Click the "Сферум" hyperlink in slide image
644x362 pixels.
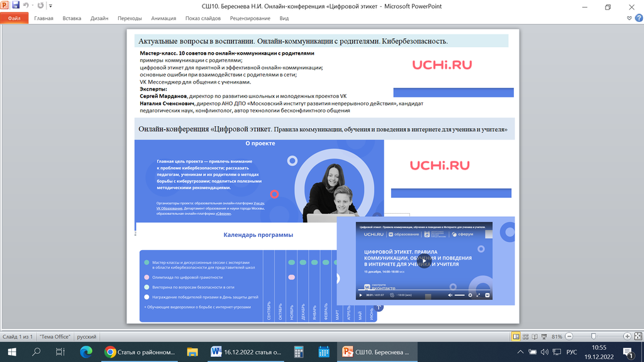click(223, 214)
